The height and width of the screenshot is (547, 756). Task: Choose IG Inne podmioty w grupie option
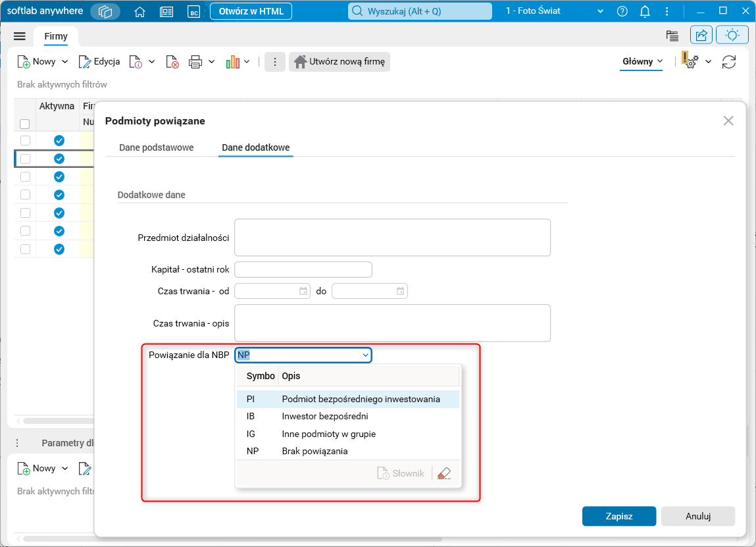point(347,434)
